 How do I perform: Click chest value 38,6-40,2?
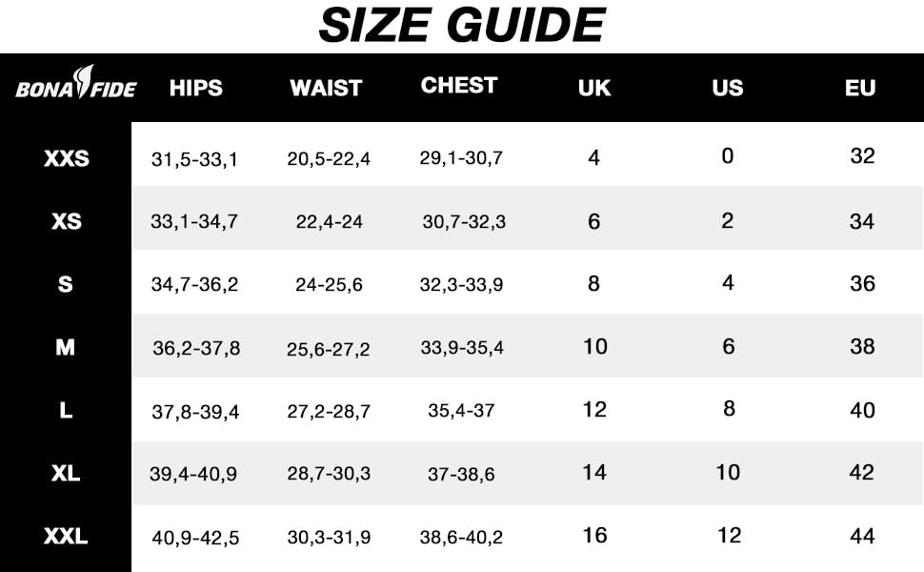point(461,538)
